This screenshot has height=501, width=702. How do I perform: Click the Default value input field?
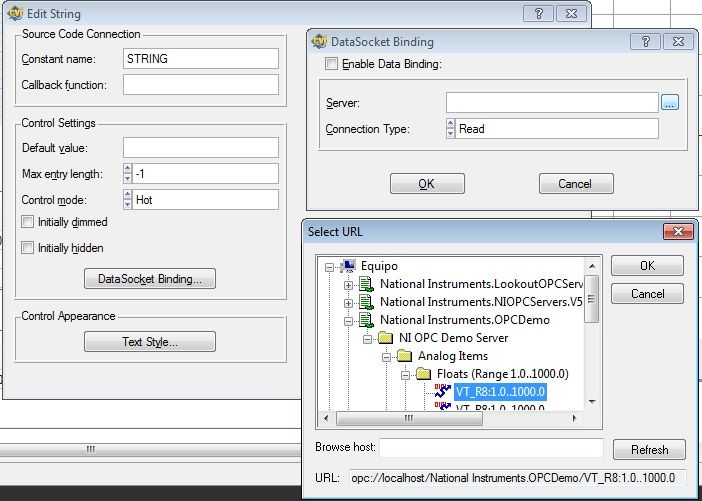point(201,148)
